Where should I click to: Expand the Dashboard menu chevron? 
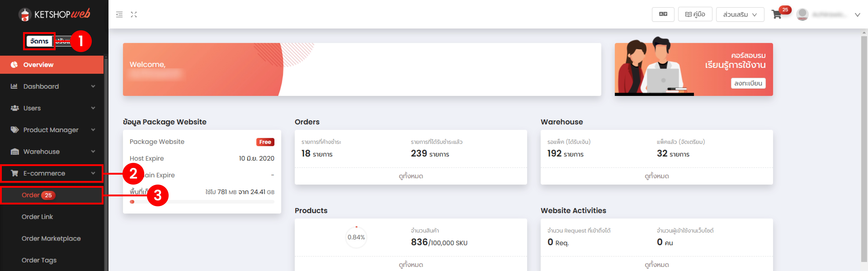pos(93,86)
